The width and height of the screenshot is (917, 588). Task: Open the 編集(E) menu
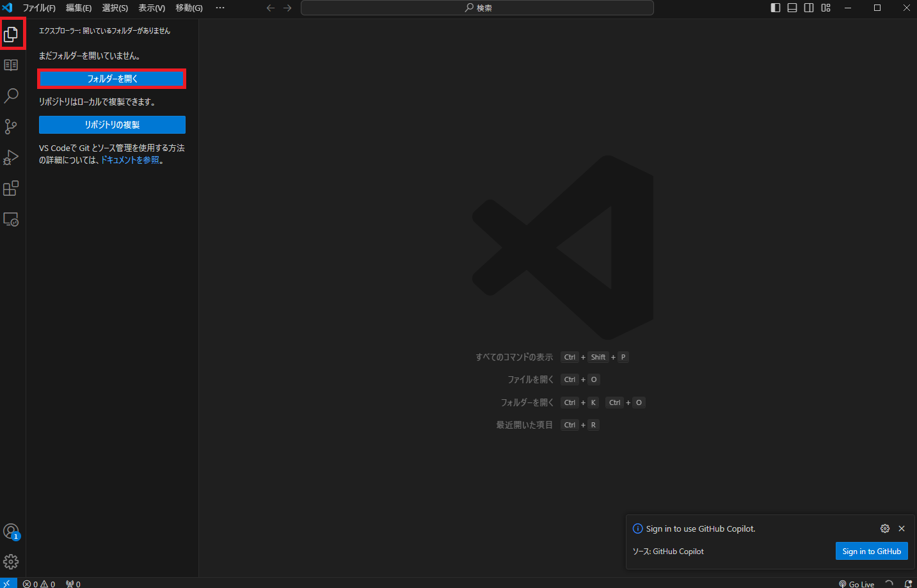click(79, 8)
